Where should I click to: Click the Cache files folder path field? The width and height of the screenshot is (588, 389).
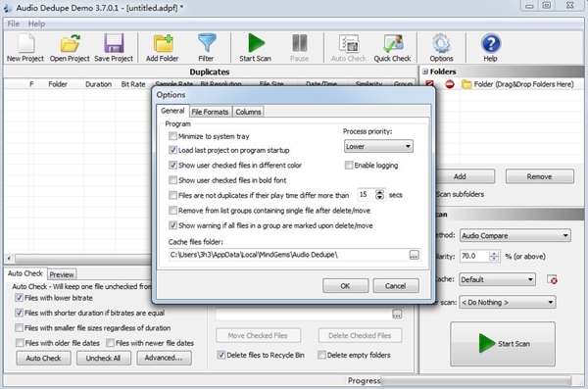(x=289, y=255)
